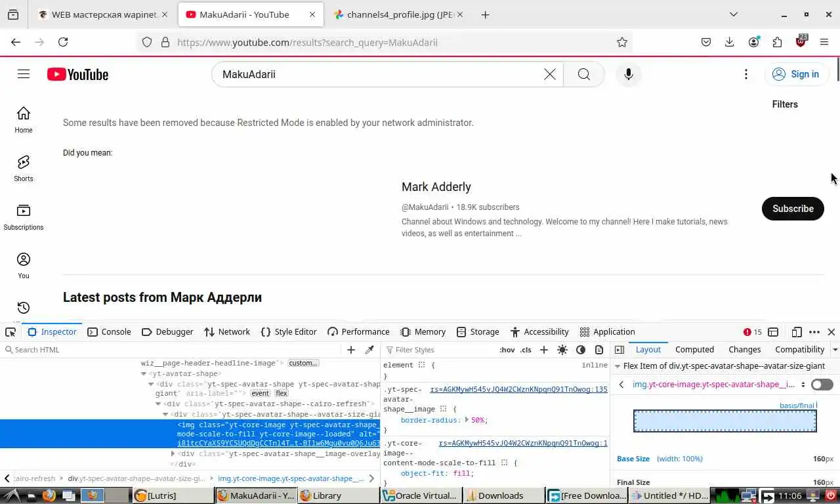Viewport: 840px width, 504px height.
Task: Run the YouTube search with magnifier button
Action: [584, 74]
